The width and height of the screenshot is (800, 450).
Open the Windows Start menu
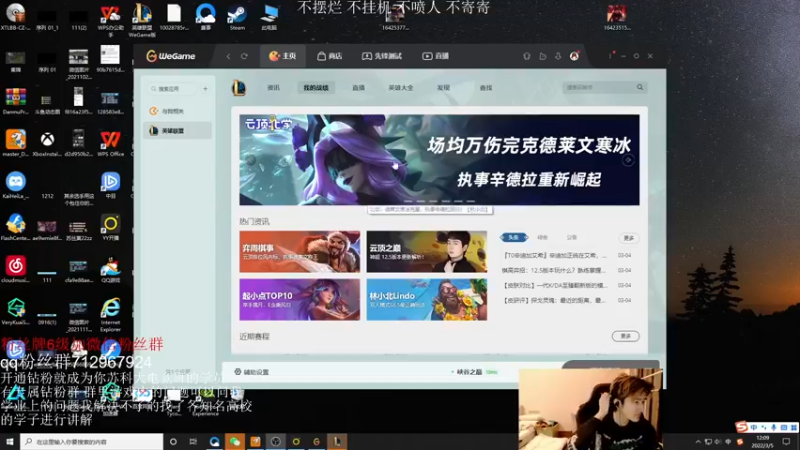coord(10,441)
